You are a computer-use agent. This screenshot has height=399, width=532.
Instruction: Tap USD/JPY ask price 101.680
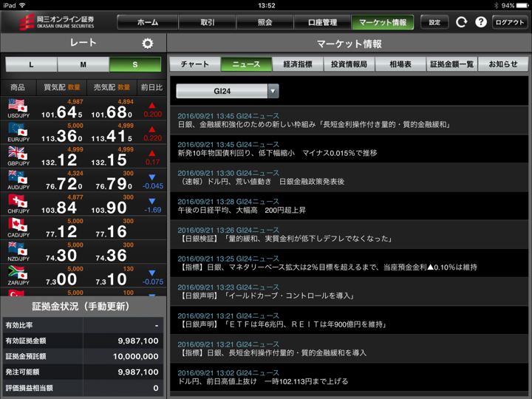111,113
